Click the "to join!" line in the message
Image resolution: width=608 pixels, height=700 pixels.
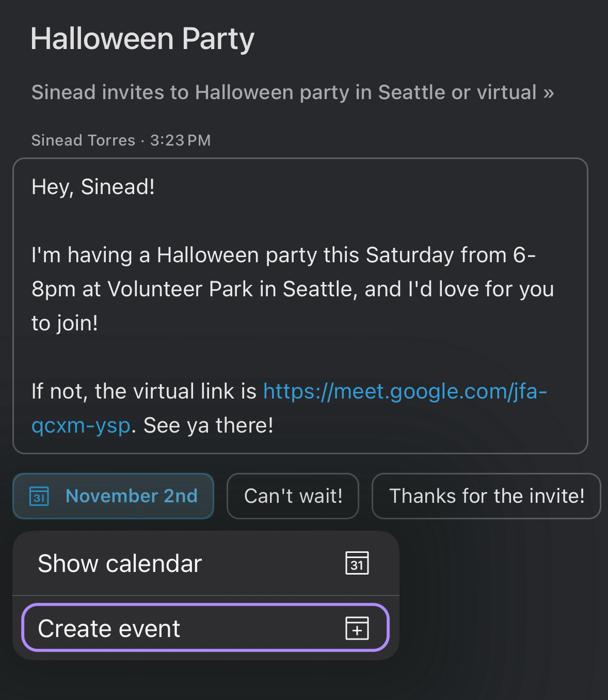click(65, 323)
